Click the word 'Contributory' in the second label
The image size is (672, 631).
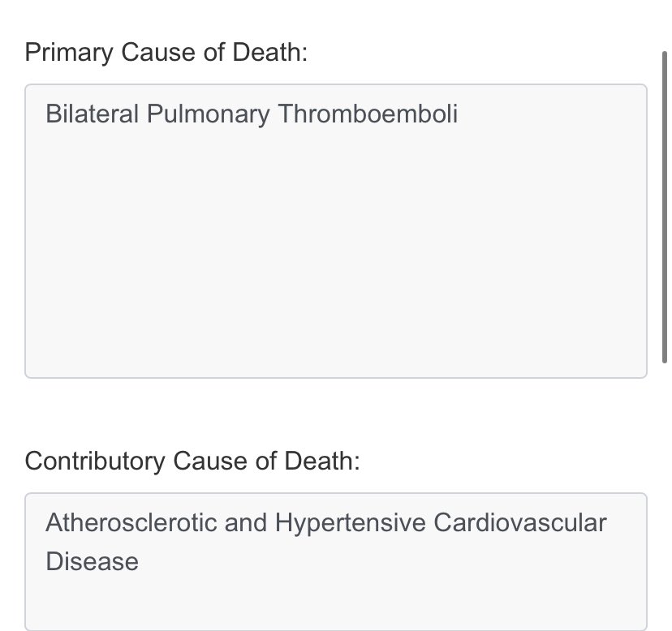pos(95,461)
